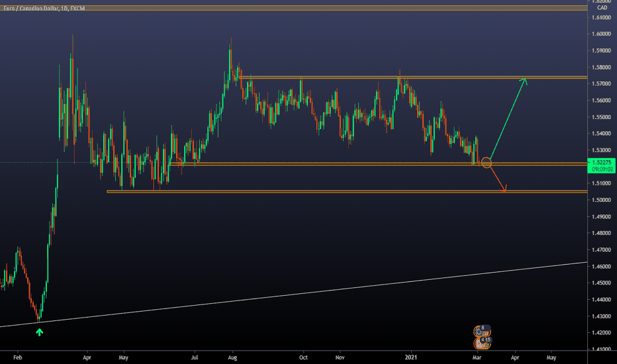Select the orange resistance line near 1.57400

(x=413, y=77)
